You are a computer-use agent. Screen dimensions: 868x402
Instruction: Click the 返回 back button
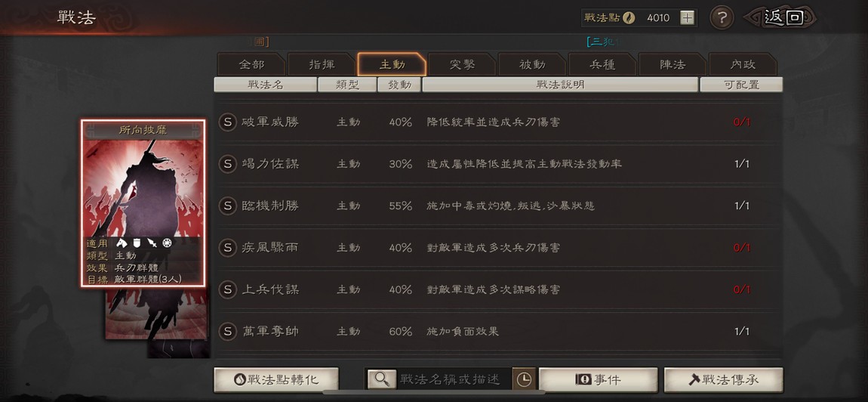pos(780,17)
